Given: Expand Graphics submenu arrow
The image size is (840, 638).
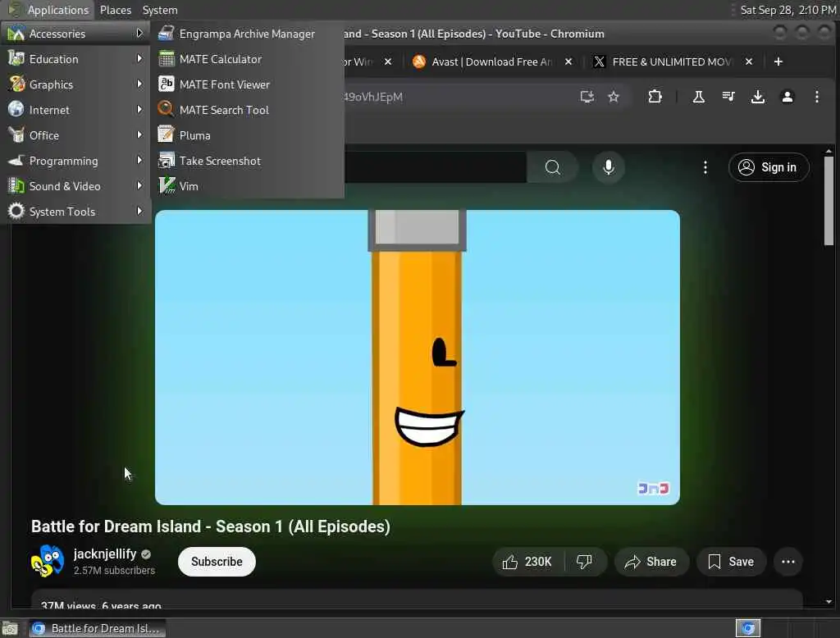Looking at the screenshot, I should [x=139, y=84].
